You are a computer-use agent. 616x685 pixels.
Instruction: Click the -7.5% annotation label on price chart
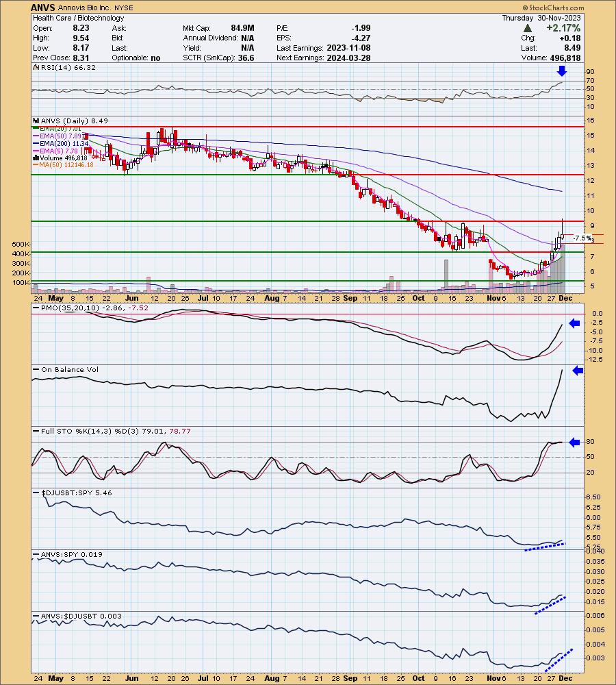pos(582,238)
